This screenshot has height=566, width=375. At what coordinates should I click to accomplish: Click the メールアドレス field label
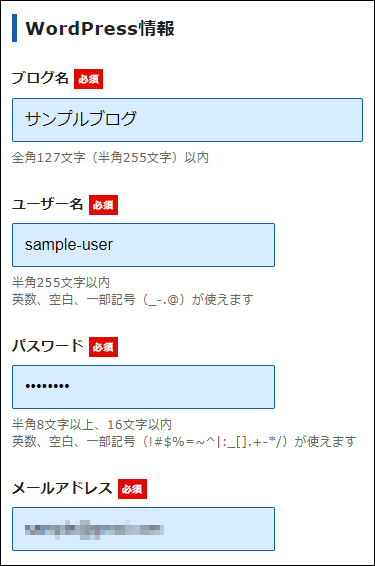tap(62, 488)
